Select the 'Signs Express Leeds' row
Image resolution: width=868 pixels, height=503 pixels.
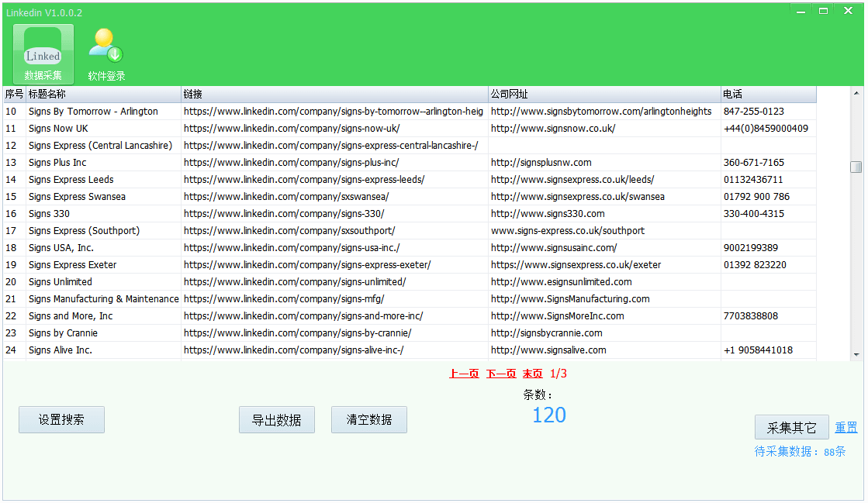(x=410, y=180)
